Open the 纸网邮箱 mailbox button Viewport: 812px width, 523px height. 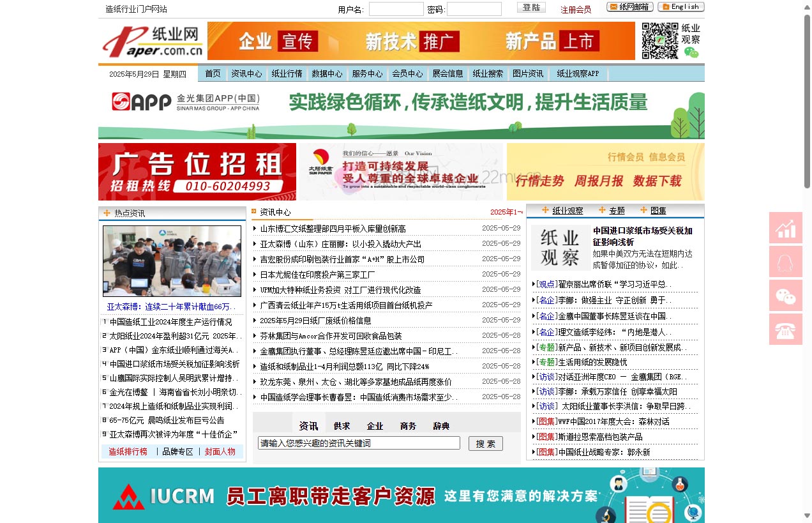(629, 7)
